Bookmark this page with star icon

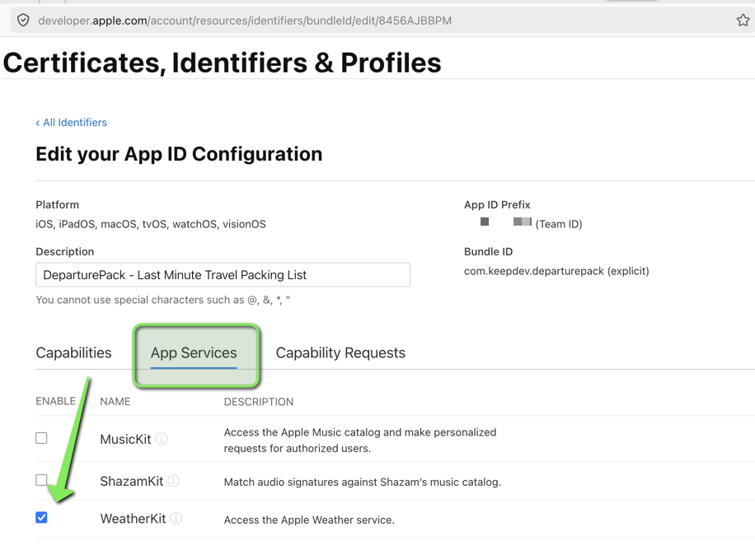coord(743,21)
